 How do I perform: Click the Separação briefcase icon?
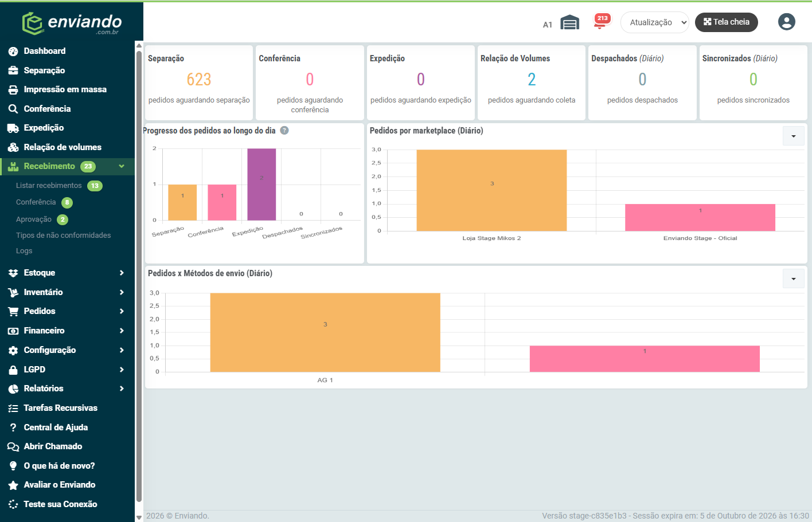click(13, 70)
